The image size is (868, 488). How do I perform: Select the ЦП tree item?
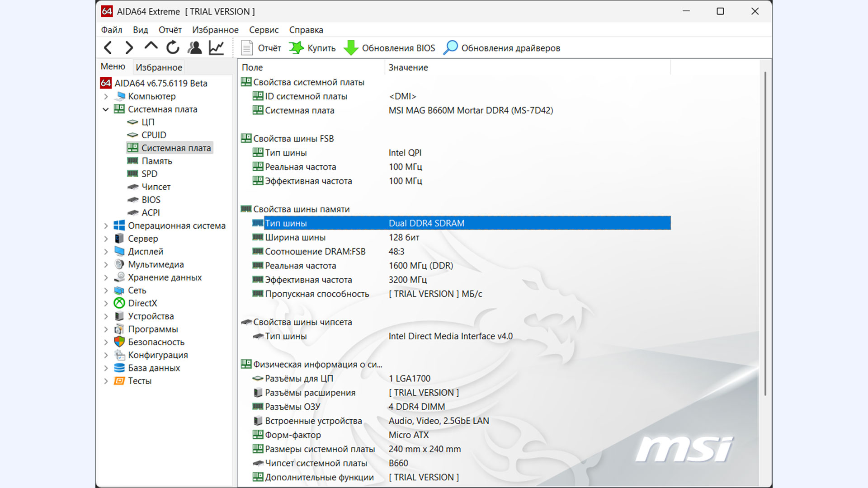tap(147, 122)
